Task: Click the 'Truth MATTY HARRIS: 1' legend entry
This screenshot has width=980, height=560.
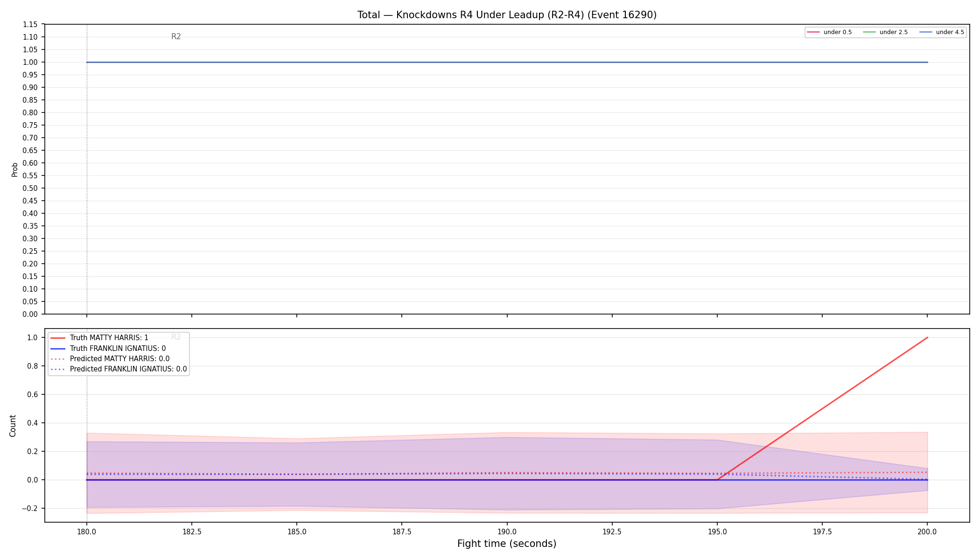Action: click(x=99, y=338)
